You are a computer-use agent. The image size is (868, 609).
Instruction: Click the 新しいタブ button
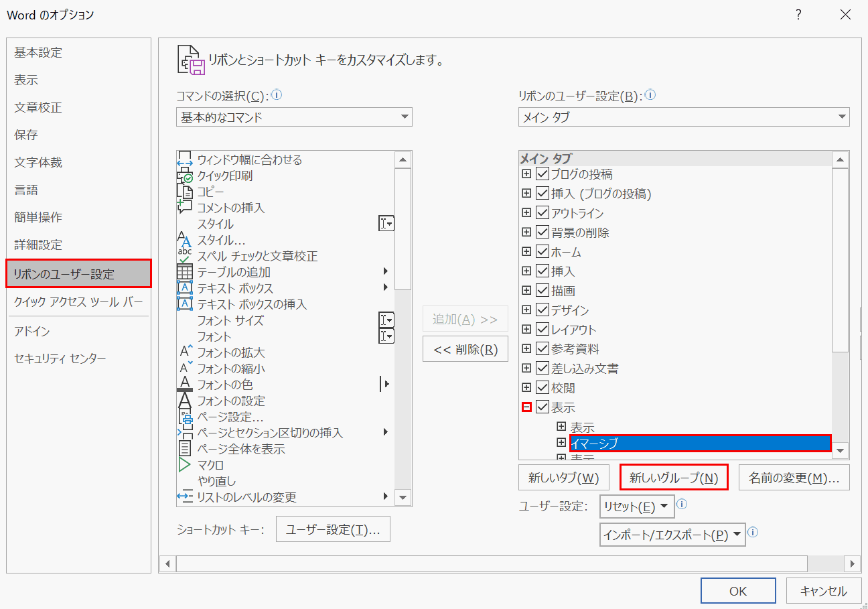(x=563, y=478)
